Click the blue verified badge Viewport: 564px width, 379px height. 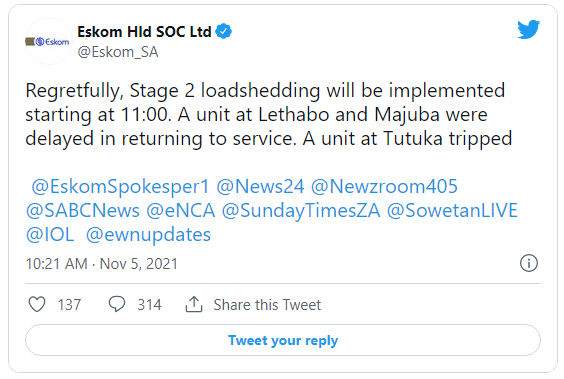coord(223,32)
